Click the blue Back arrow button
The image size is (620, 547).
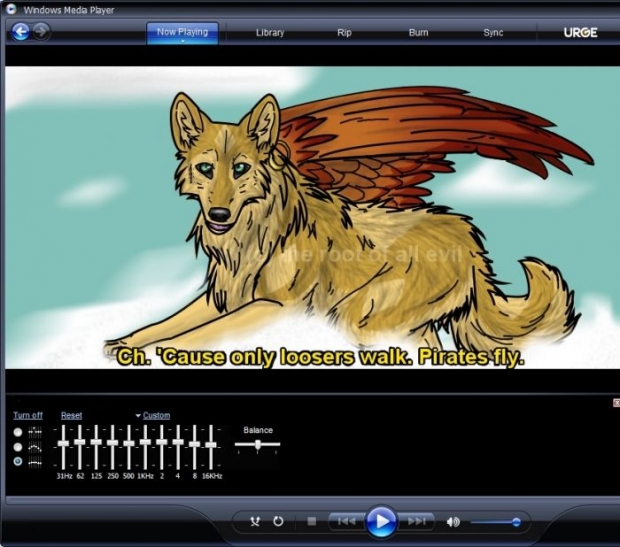click(x=20, y=32)
